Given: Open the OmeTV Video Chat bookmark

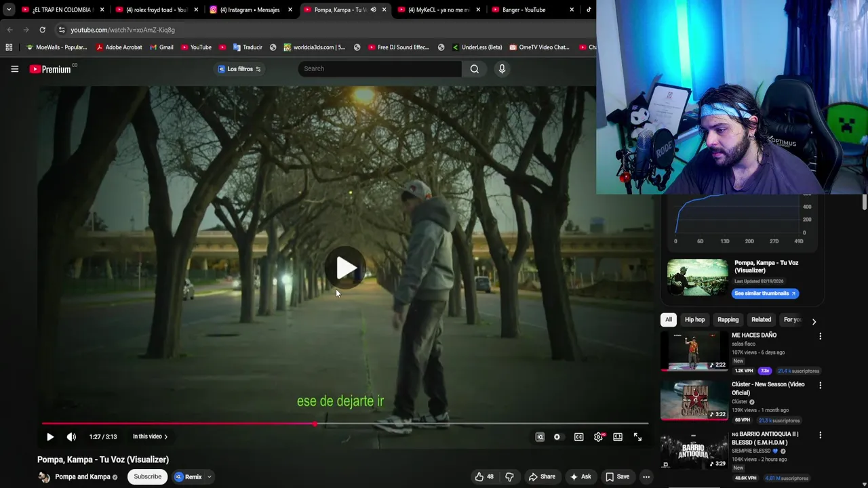Looking at the screenshot, I should pyautogui.click(x=539, y=47).
